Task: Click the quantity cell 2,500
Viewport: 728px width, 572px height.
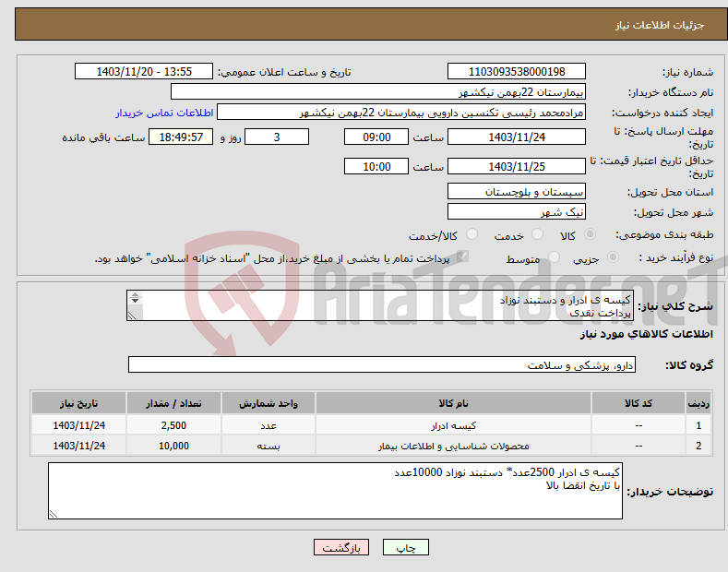Action: [173, 425]
